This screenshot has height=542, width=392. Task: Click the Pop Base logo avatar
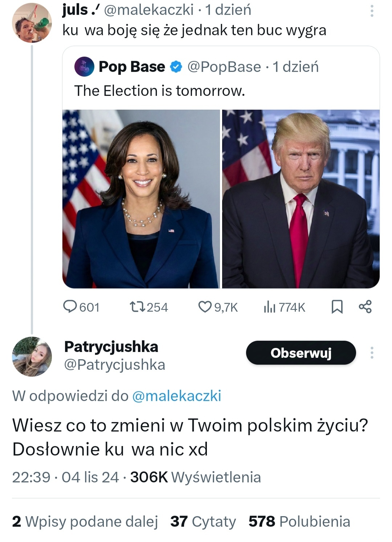point(84,67)
